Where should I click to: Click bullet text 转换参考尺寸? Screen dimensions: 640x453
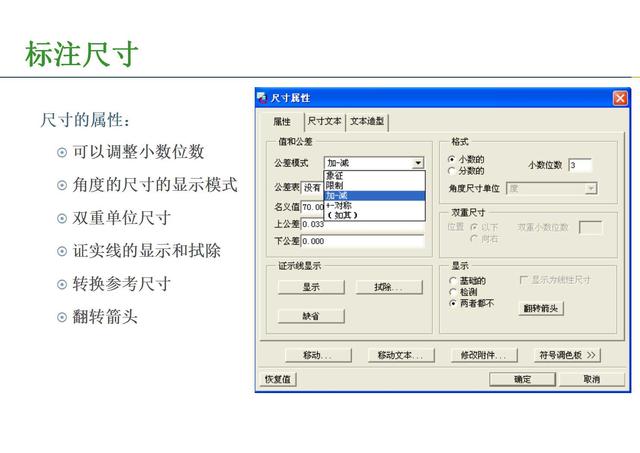pos(122,284)
